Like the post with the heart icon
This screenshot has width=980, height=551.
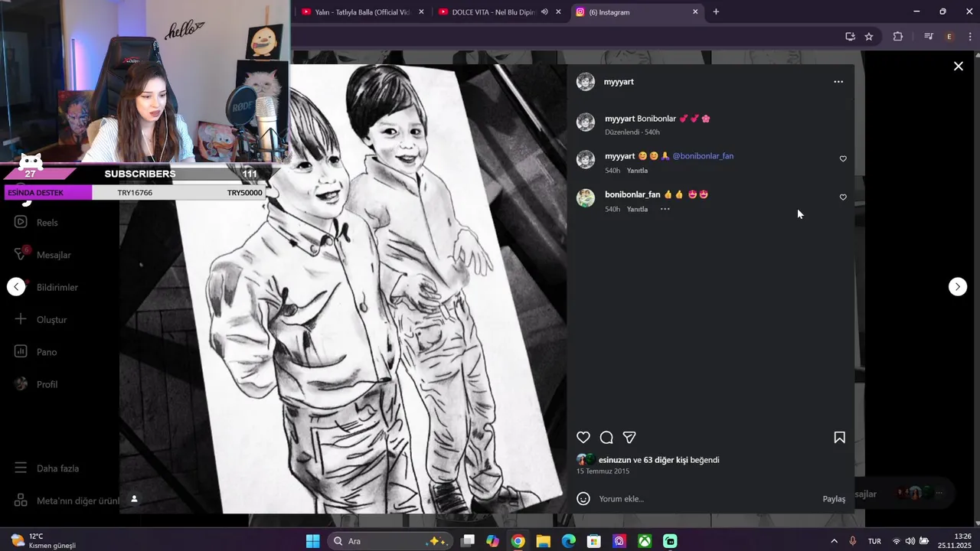pyautogui.click(x=583, y=438)
